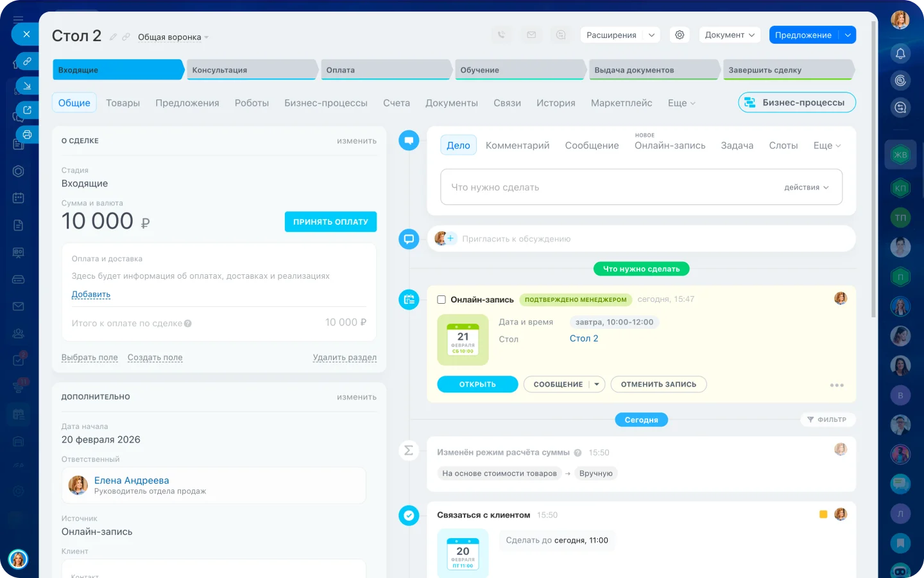This screenshot has width=924, height=578.
Task: Expand the Общая воронка dropdown
Action: (x=171, y=37)
